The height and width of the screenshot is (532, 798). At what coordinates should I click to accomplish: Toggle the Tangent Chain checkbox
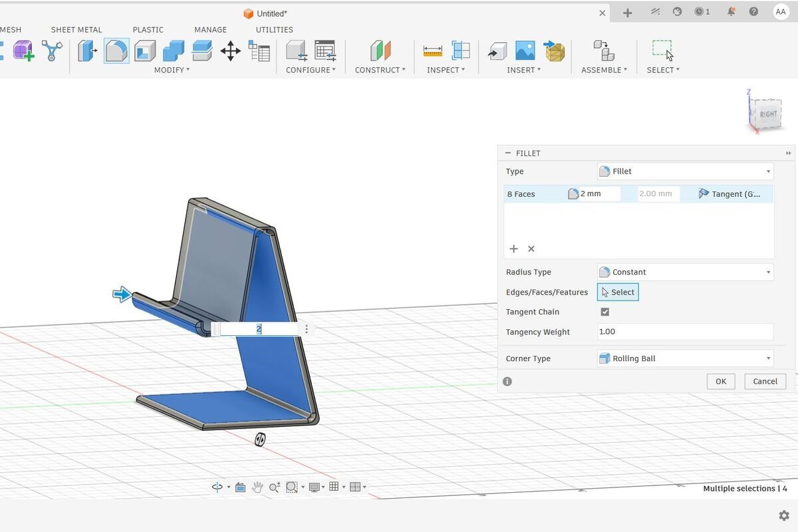point(604,312)
